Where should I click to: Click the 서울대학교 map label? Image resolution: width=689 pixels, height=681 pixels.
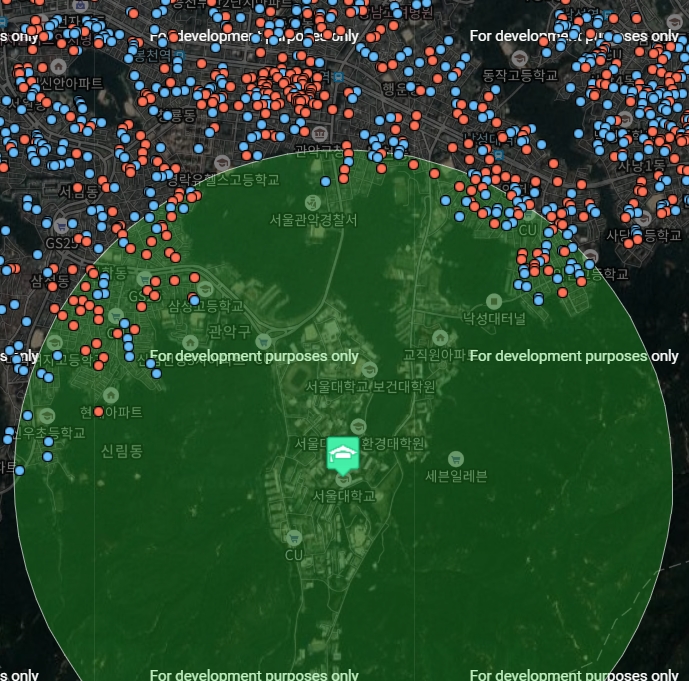(343, 495)
